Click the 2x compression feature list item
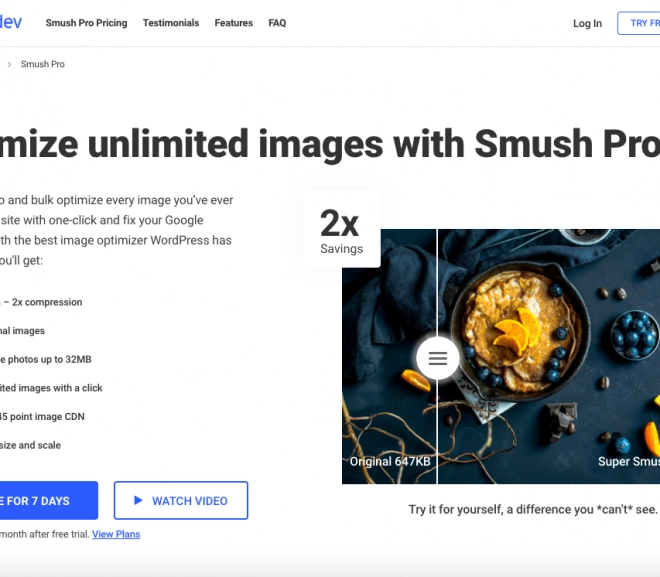Image resolution: width=660 pixels, height=577 pixels. [41, 302]
